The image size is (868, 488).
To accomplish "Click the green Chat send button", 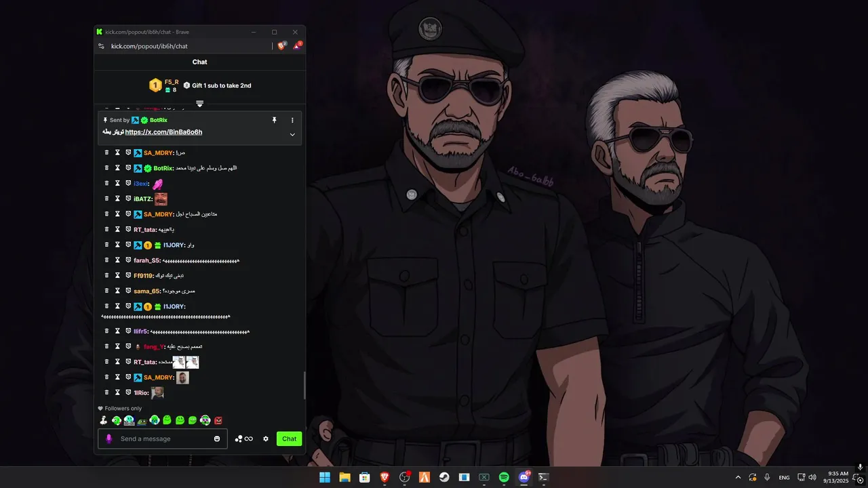I will pyautogui.click(x=289, y=439).
